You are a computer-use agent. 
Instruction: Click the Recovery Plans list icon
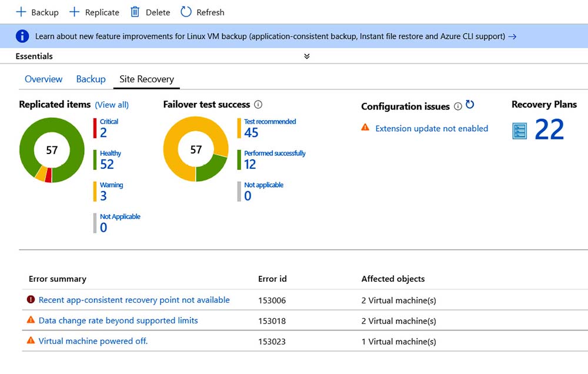point(520,131)
